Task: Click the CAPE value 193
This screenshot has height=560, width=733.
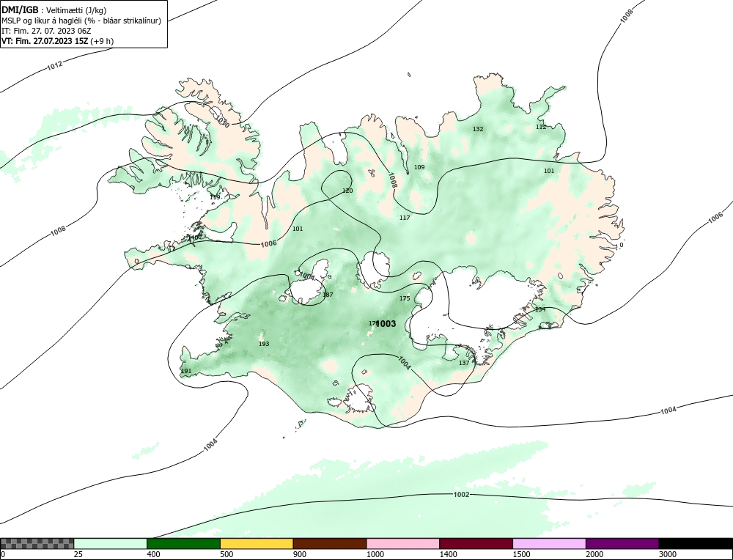Action: pyautogui.click(x=264, y=344)
